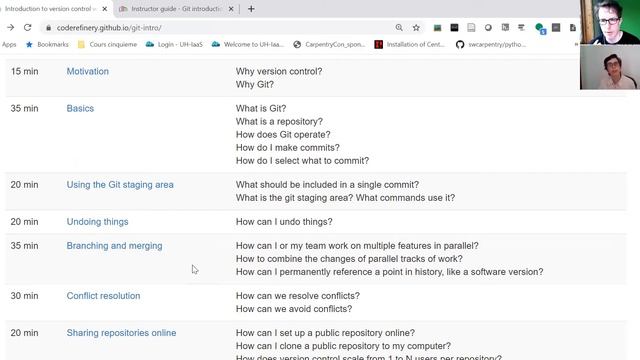Click the top webcam video thumbnail
Image resolution: width=640 pixels, height=360 pixels.
[610, 22]
